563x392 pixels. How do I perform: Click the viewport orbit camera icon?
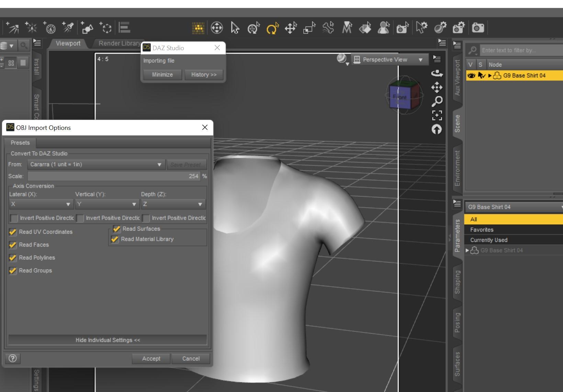click(x=437, y=73)
